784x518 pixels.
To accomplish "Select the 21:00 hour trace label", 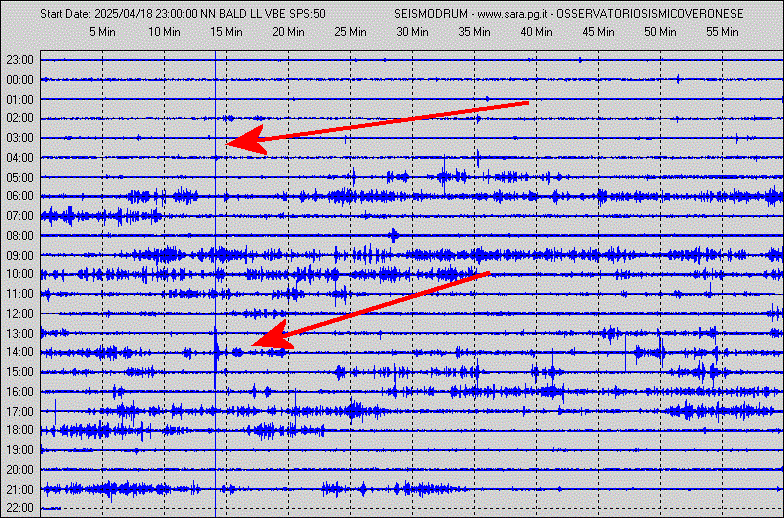I will click(x=20, y=490).
